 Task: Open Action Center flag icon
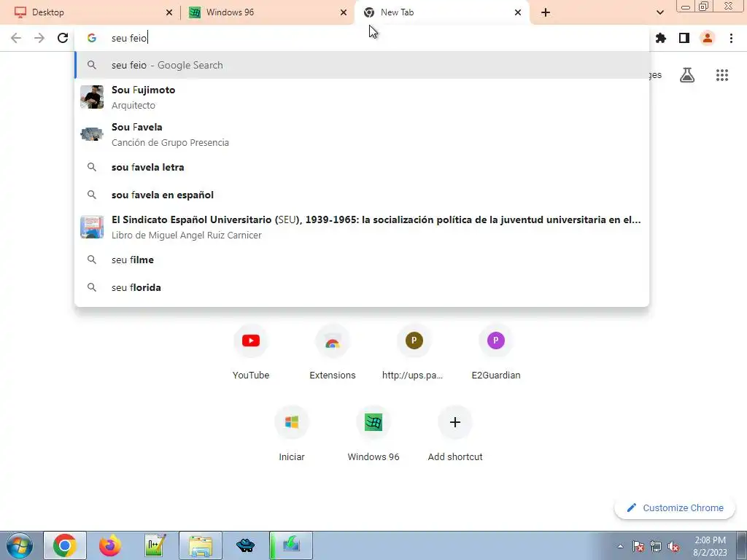[x=638, y=546]
